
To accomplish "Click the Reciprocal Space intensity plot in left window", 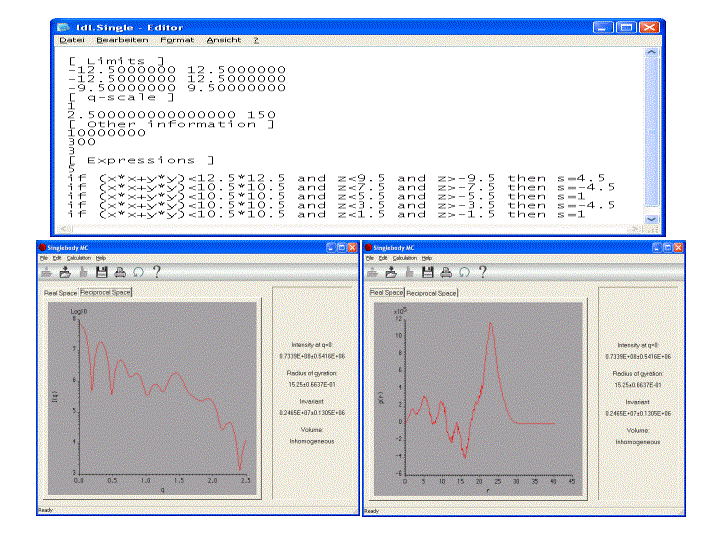I will (x=152, y=399).
